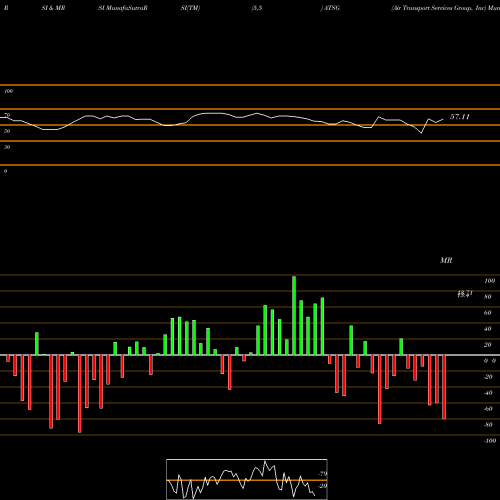Click the 60 label on MR axis
The width and height of the screenshot is (500, 500).
click(488, 313)
